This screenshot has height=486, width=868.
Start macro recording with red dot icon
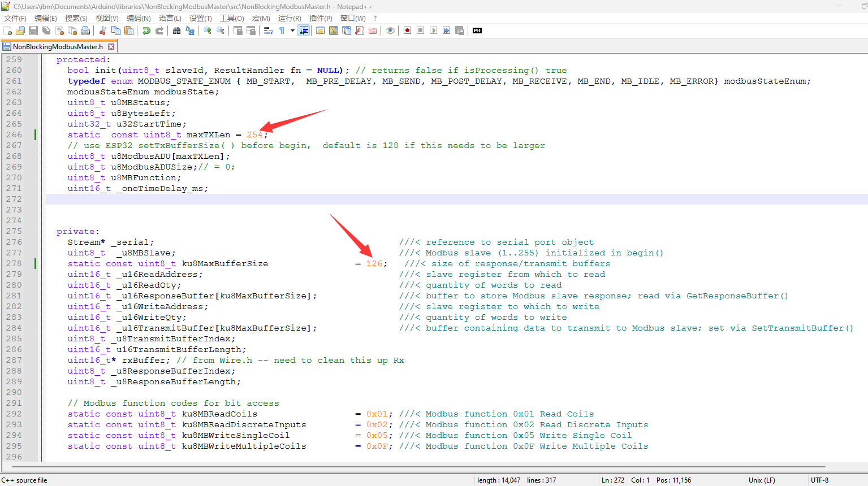(x=407, y=31)
